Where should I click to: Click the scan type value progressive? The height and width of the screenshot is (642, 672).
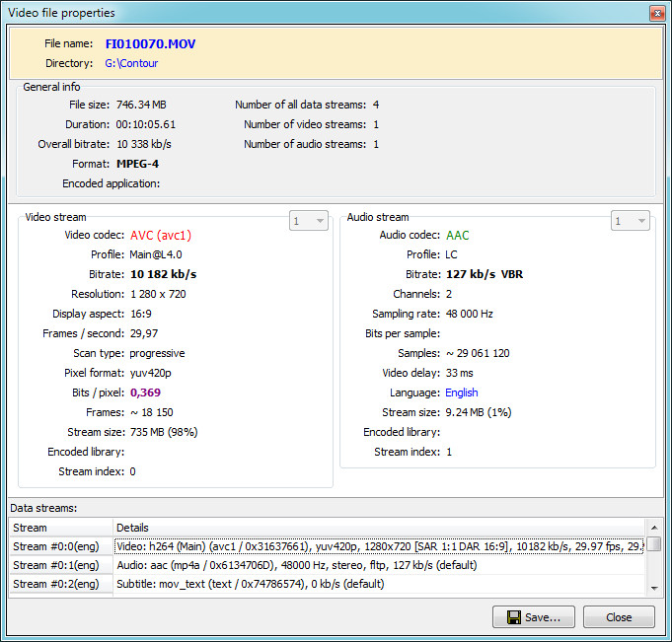pos(157,353)
